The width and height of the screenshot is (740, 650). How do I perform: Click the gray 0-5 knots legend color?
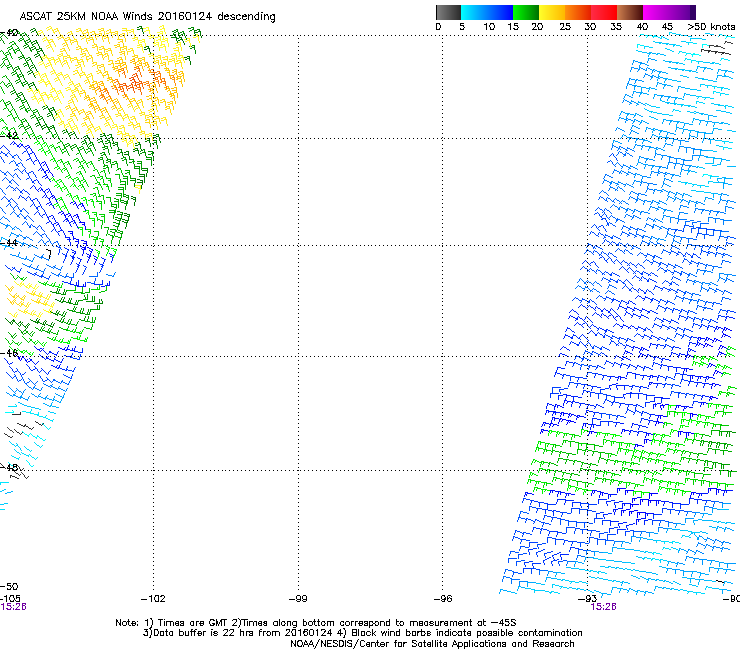point(448,12)
